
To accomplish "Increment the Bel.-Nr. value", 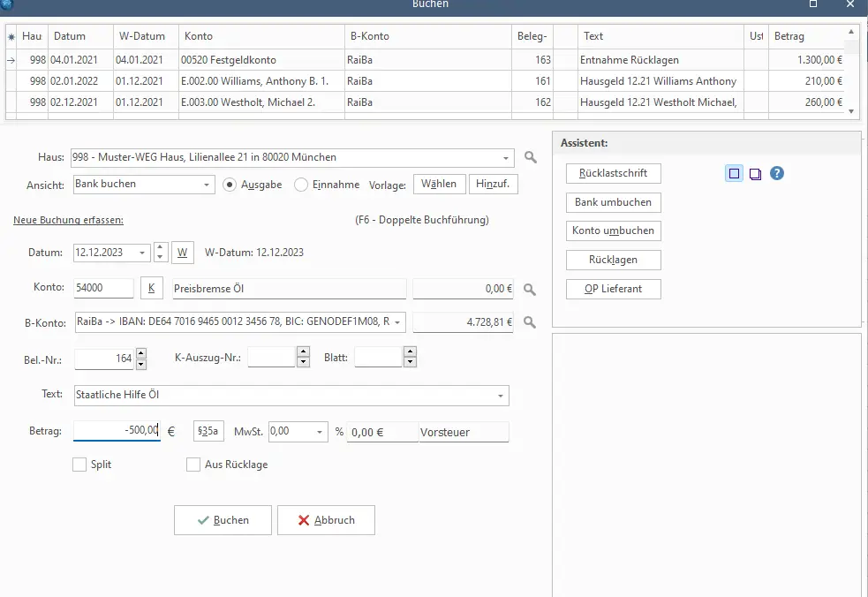I will pos(141,353).
